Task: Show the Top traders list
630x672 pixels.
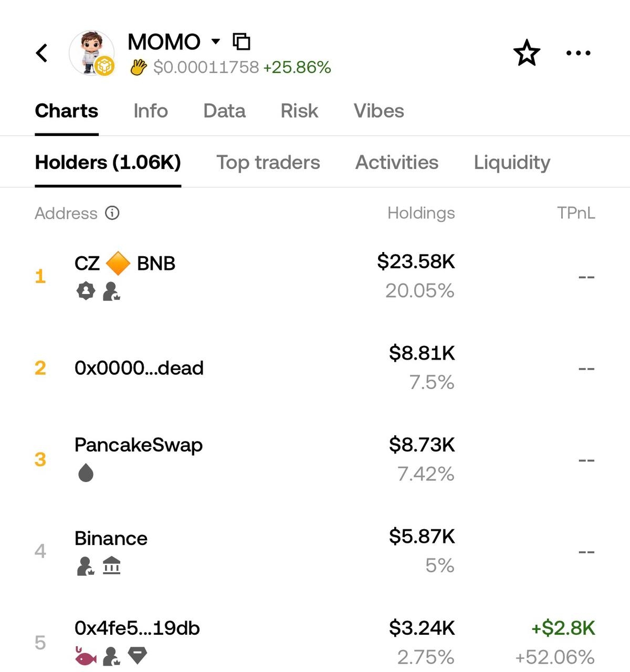Action: point(268,162)
